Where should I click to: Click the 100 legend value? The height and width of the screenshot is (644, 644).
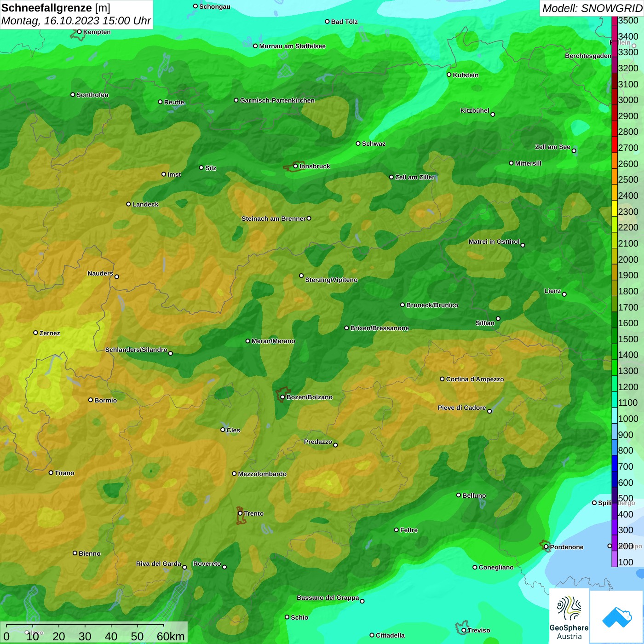[x=626, y=562]
